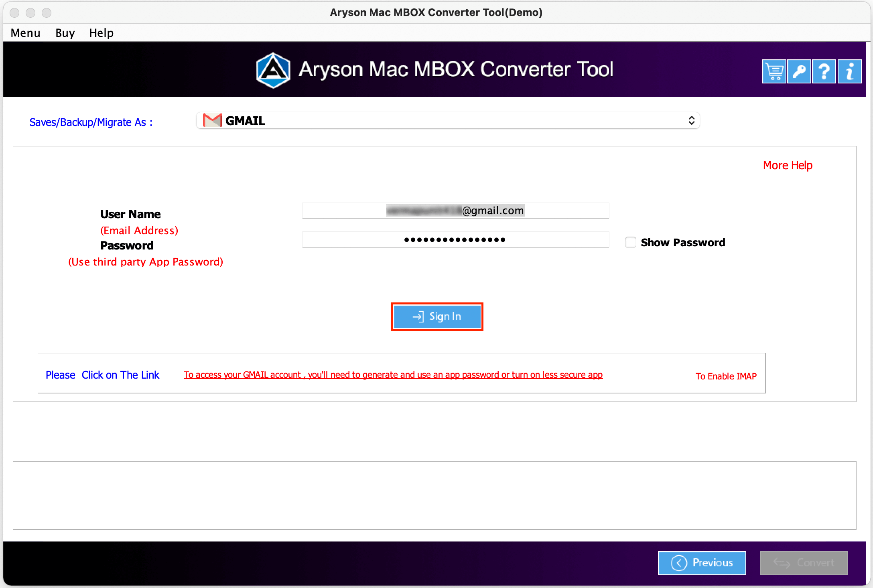Open the question mark help icon
873x588 pixels.
[824, 71]
